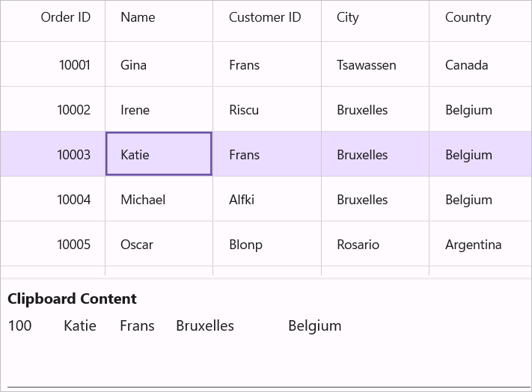Click the City column header
The height and width of the screenshot is (392, 532).
[x=348, y=17]
